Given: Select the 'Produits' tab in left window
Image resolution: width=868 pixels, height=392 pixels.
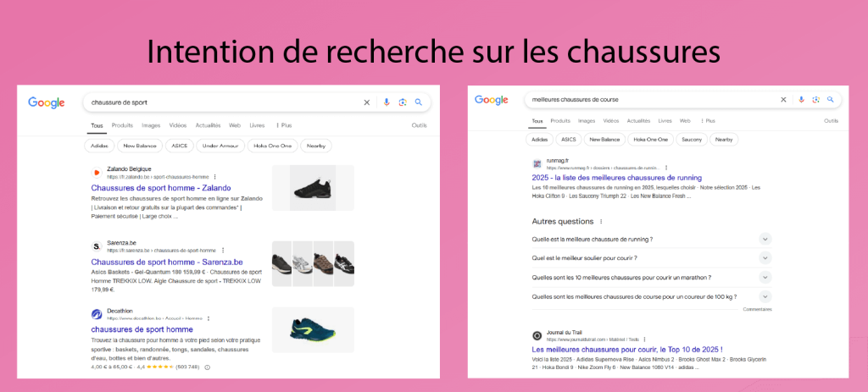Looking at the screenshot, I should 122,125.
